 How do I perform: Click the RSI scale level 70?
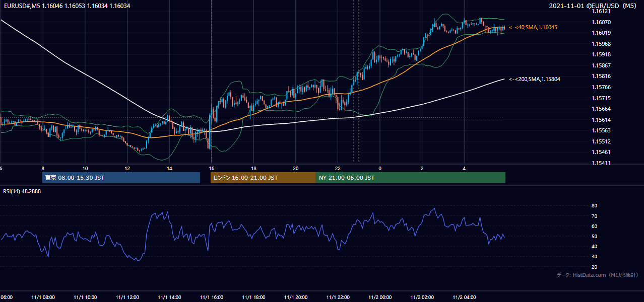point(594,216)
